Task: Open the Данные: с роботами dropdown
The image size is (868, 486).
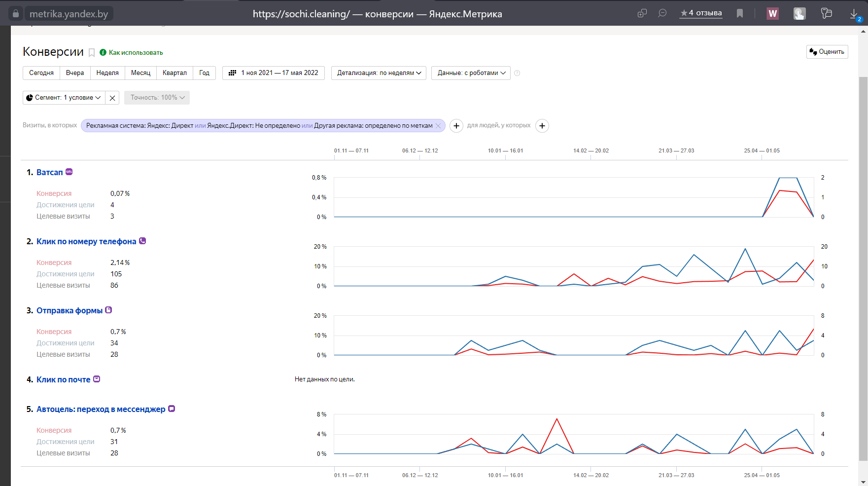Action: point(471,73)
